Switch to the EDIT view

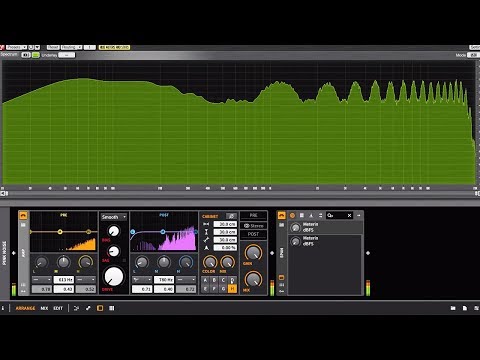pyautogui.click(x=58, y=308)
